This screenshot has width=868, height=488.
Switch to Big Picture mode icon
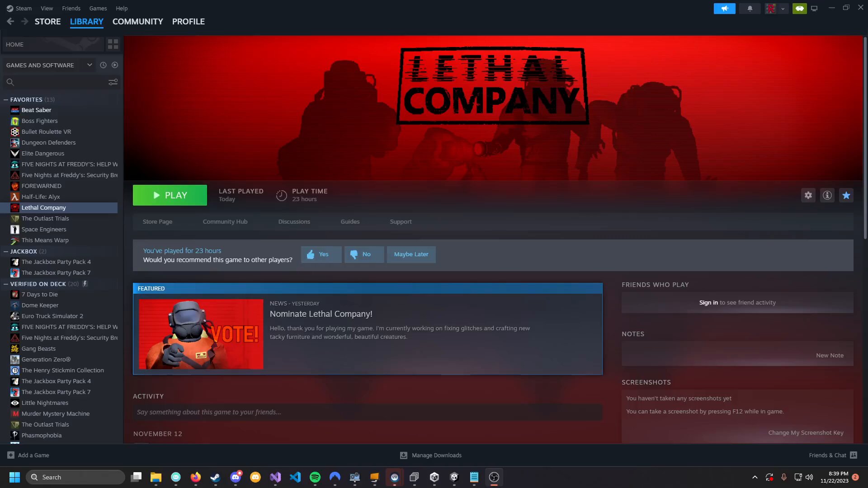[x=814, y=9]
